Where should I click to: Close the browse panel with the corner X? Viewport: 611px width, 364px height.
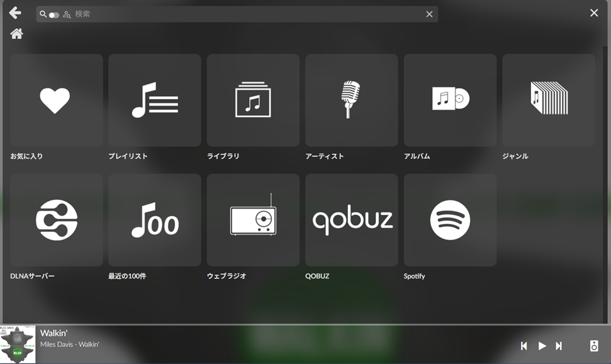click(x=594, y=13)
